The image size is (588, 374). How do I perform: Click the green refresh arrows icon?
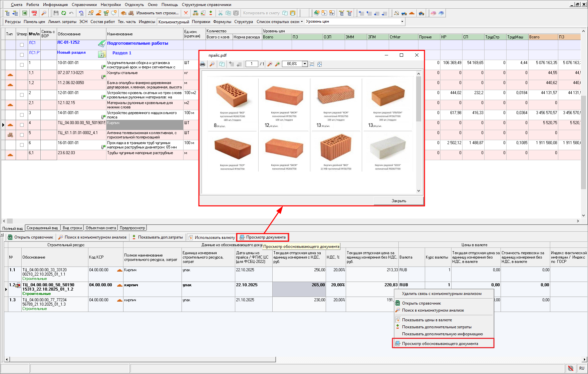pyautogui.click(x=63, y=13)
